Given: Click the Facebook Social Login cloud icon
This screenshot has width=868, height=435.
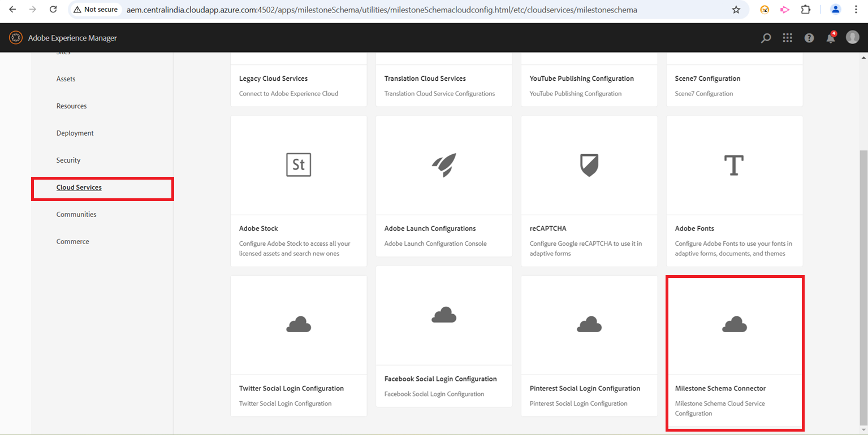Looking at the screenshot, I should click(444, 315).
